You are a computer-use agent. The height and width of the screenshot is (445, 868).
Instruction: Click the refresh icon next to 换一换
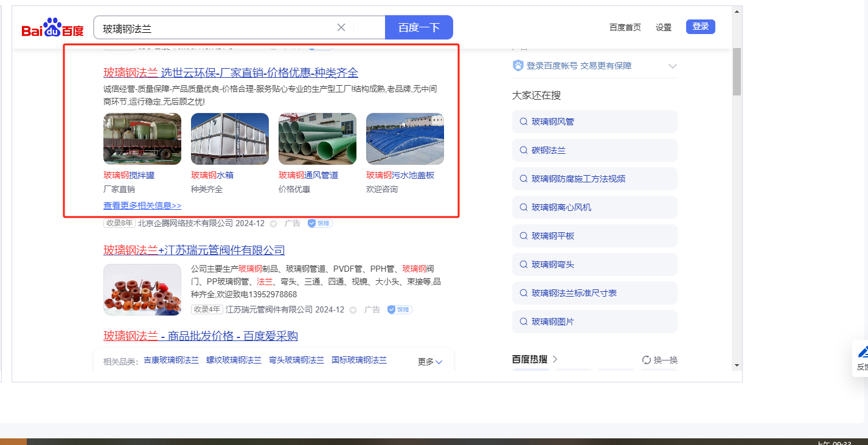click(x=647, y=360)
